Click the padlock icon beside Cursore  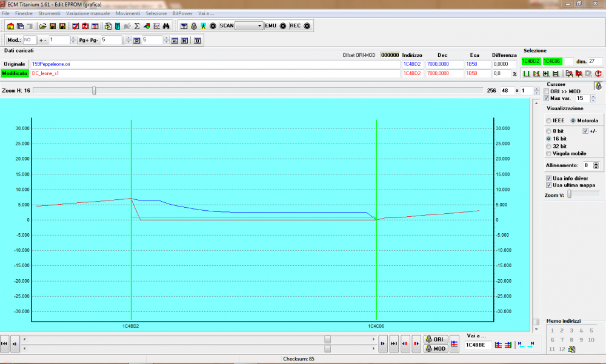(597, 87)
